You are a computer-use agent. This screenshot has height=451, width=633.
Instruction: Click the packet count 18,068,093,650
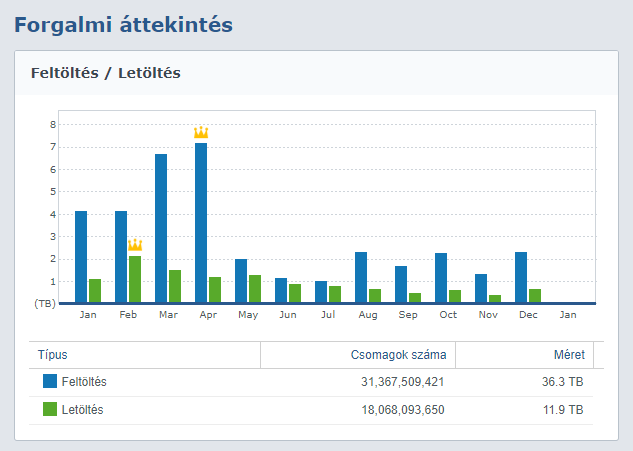(402, 409)
